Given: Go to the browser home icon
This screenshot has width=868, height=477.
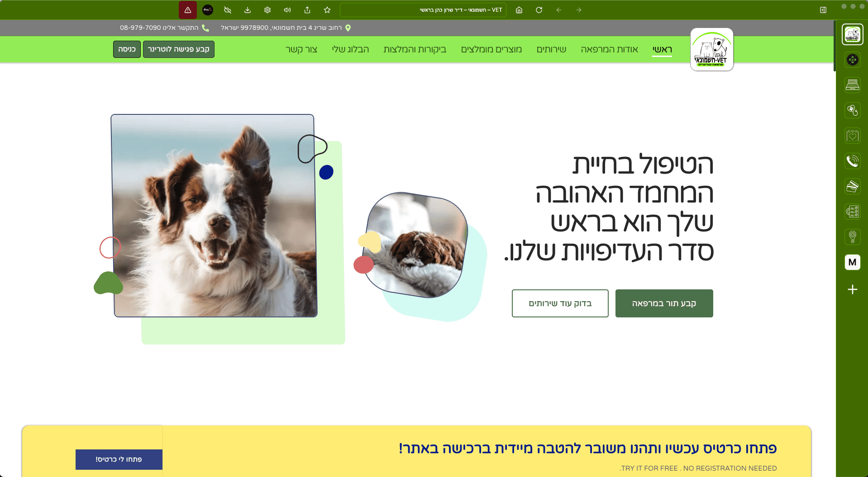Looking at the screenshot, I should (519, 10).
